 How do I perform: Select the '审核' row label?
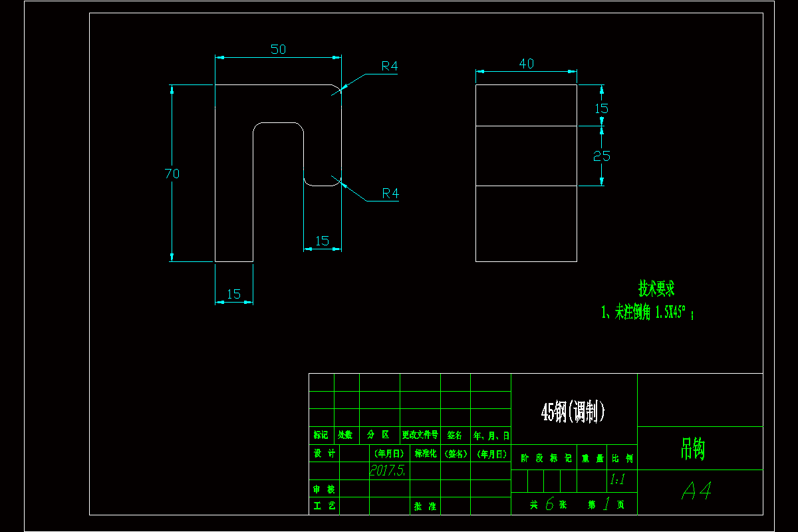tap(325, 489)
